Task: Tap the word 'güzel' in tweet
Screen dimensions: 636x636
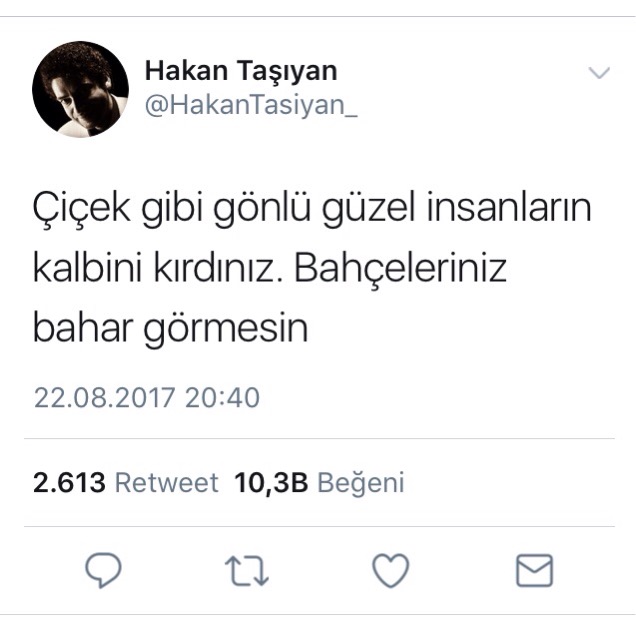Action: tap(369, 210)
